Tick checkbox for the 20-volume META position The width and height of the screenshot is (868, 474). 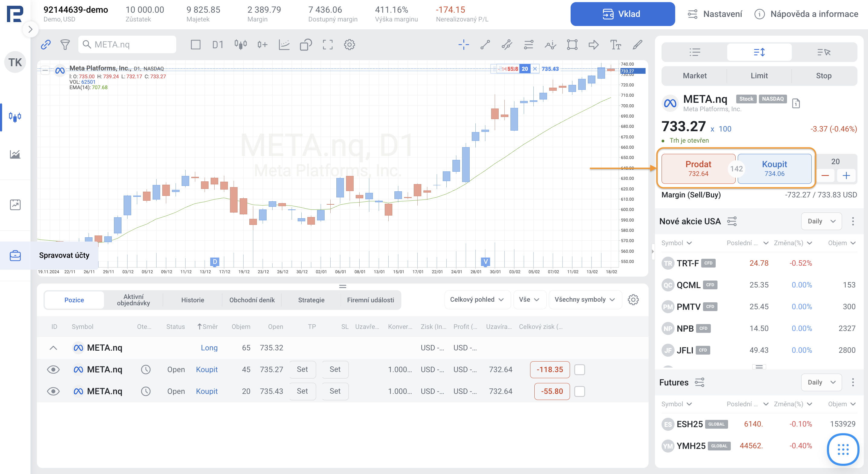(x=579, y=391)
